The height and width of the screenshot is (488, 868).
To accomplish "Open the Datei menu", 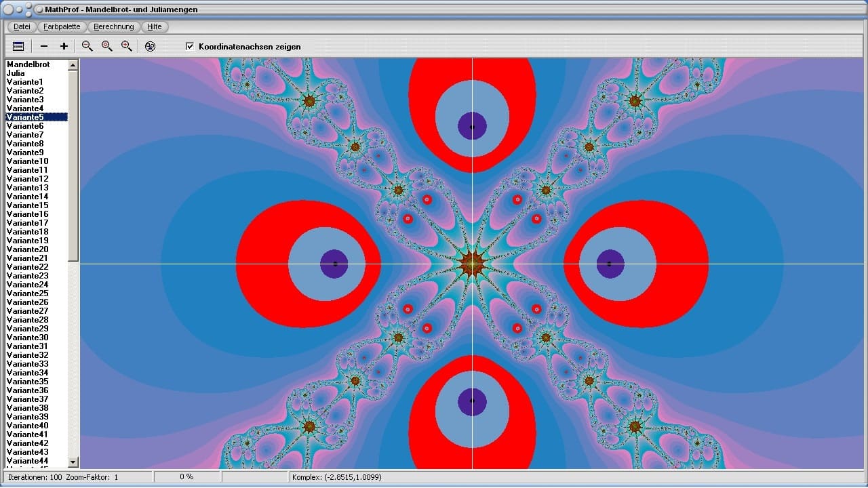I will tap(22, 26).
